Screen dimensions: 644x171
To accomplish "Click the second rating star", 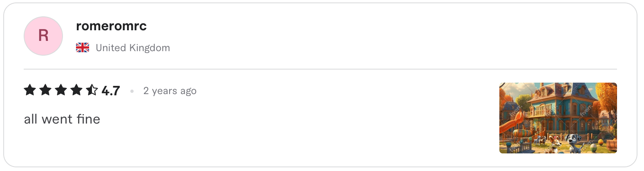I will [45, 90].
